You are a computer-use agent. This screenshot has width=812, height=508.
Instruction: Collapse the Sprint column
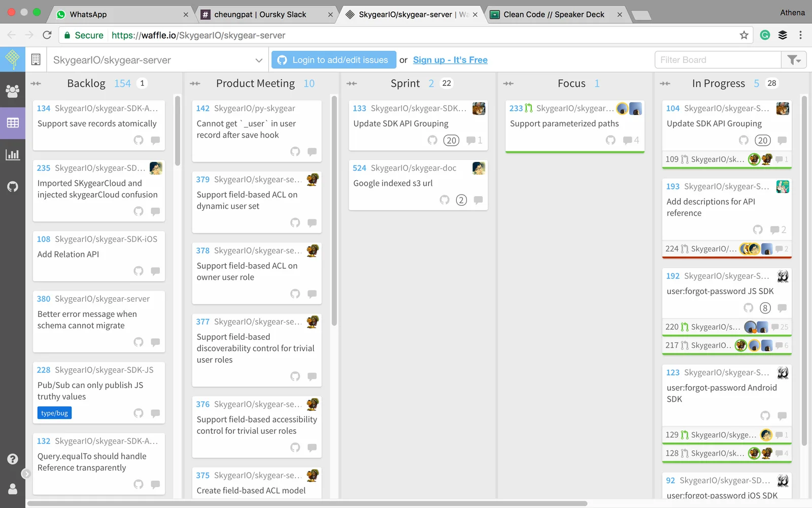(352, 84)
